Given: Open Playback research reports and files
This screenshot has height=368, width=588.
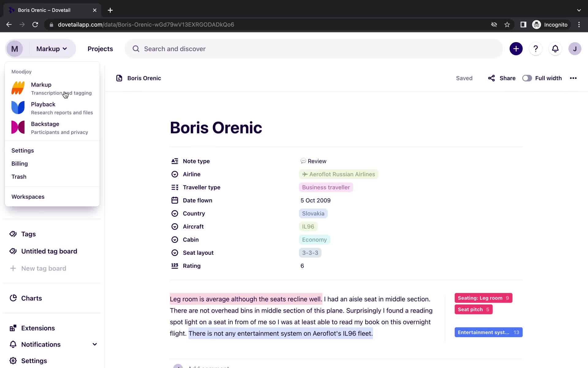Looking at the screenshot, I should point(52,108).
